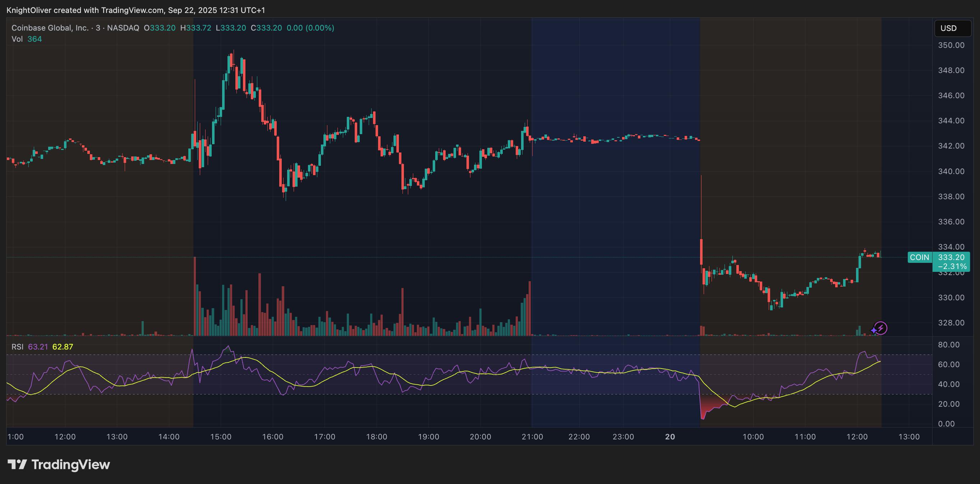
Task: Click the RSI legend label to toggle it
Action: tap(18, 347)
